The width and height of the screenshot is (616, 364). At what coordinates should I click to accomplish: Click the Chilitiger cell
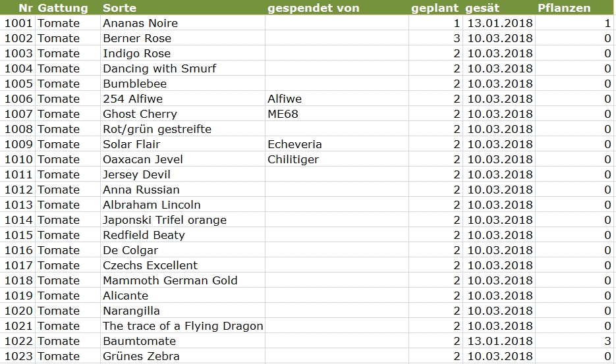[x=337, y=159]
